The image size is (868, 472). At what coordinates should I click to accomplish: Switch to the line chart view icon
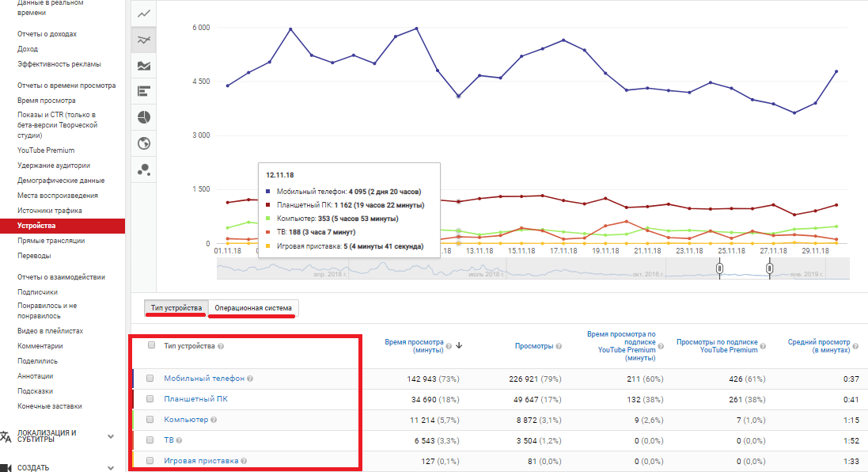click(x=144, y=14)
